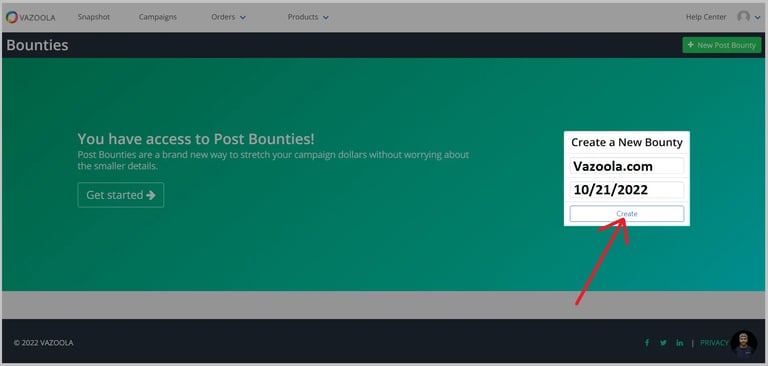Viewport: 768px width, 366px height.
Task: Click the chat avatar bubble
Action: click(744, 343)
